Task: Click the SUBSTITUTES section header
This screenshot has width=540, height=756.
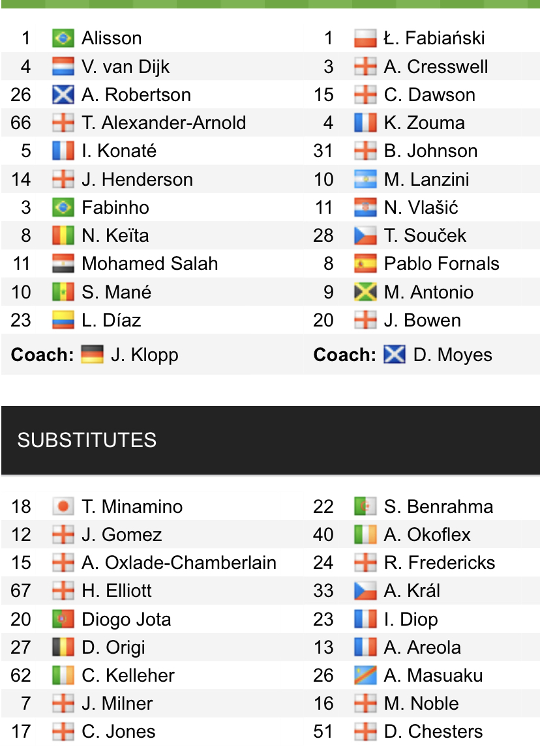Action: click(x=87, y=440)
